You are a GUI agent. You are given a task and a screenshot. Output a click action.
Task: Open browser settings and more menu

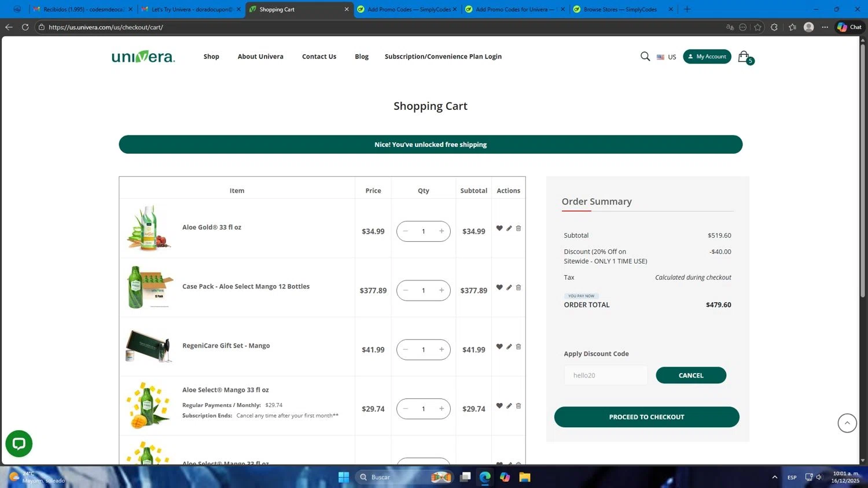[x=825, y=27]
